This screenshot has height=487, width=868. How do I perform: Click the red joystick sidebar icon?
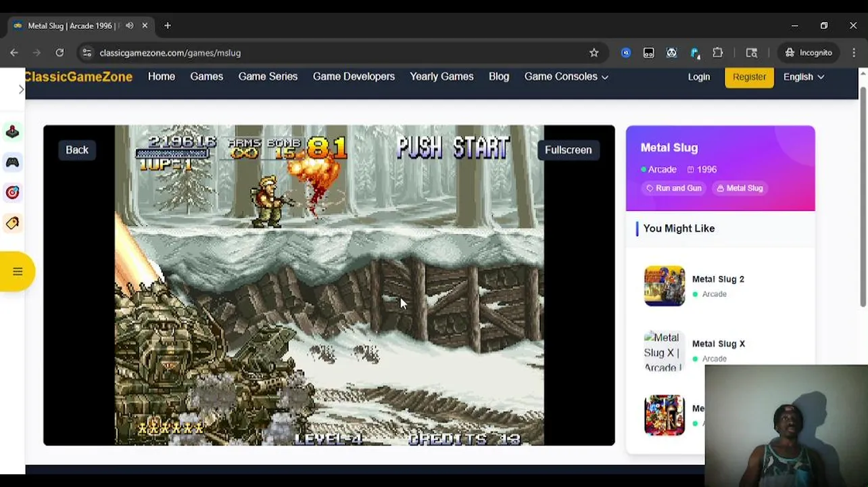click(12, 132)
